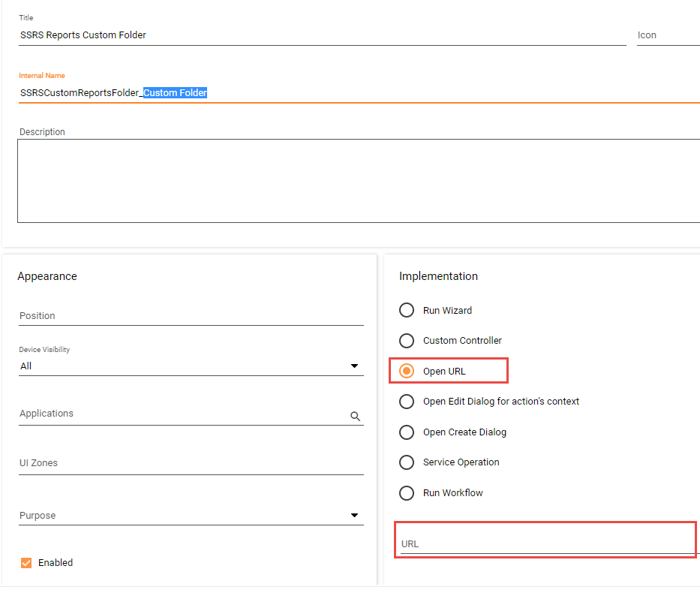This screenshot has height=590, width=700.
Task: Click the Icon input field
Action: pos(666,35)
